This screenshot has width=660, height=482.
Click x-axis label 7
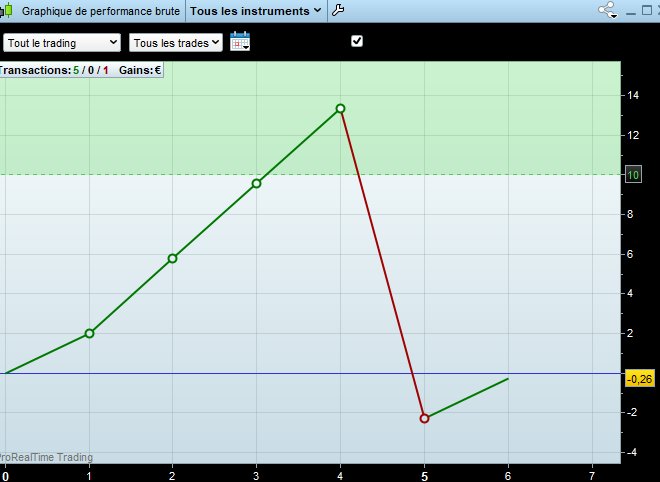click(x=592, y=476)
